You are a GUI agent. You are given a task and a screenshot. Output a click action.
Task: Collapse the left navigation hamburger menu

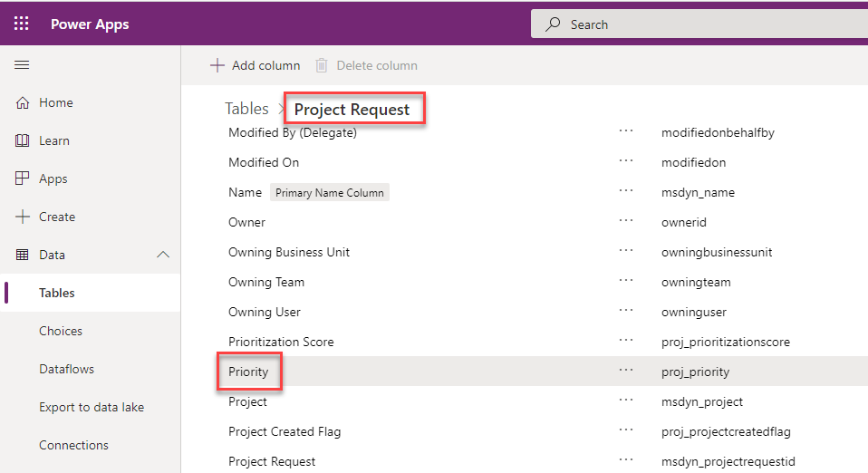point(22,65)
